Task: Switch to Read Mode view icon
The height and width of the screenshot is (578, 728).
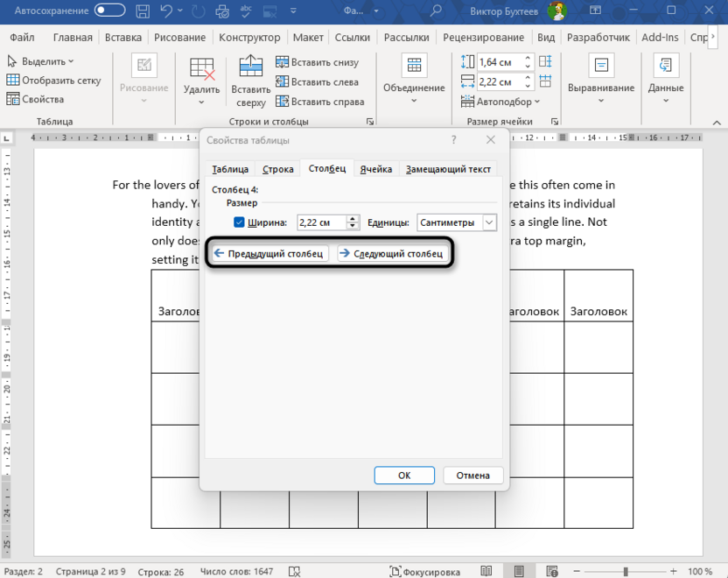Action: point(486,571)
